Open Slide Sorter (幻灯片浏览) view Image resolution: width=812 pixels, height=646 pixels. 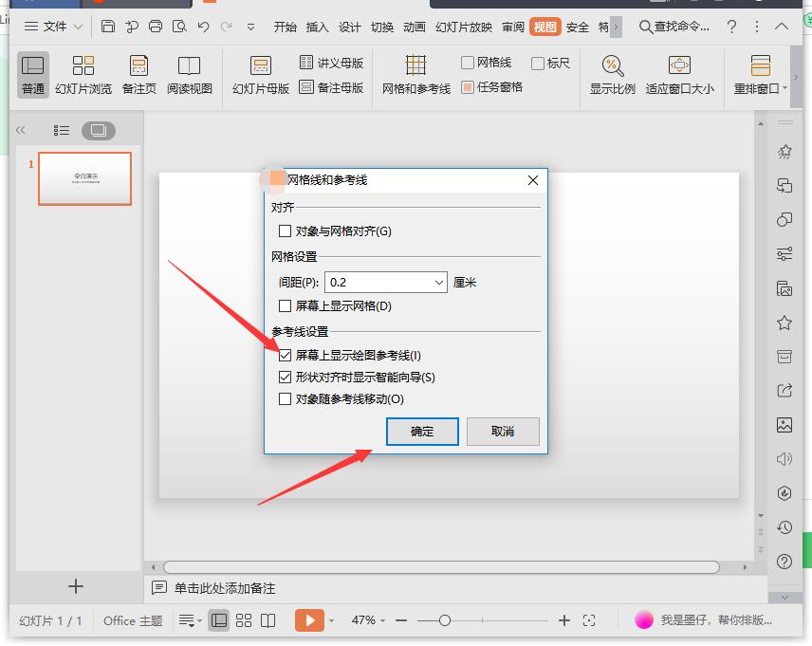point(83,74)
